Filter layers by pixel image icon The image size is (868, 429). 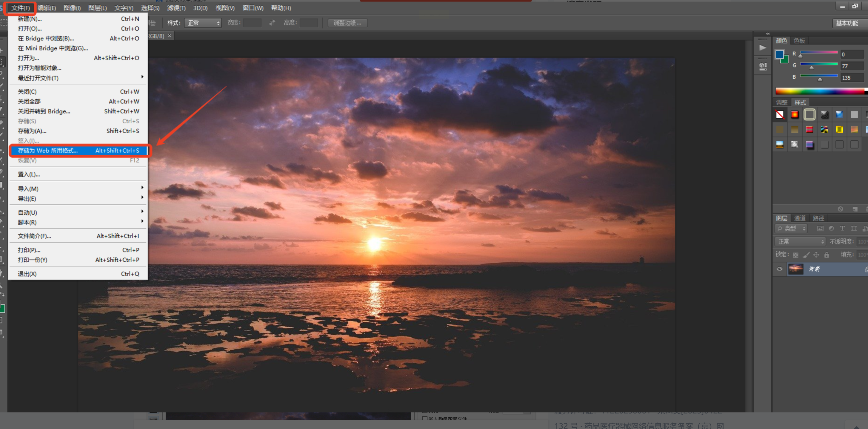(820, 228)
